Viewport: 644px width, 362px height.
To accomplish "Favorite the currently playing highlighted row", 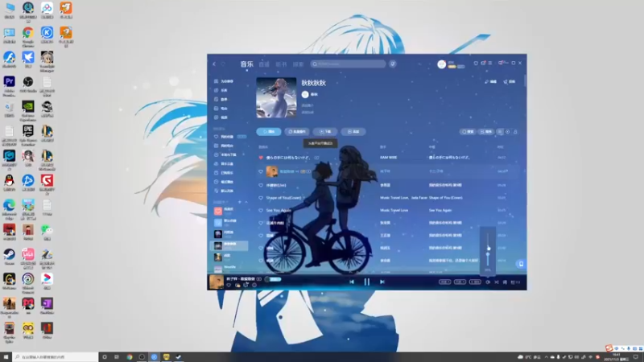I will pos(261,171).
